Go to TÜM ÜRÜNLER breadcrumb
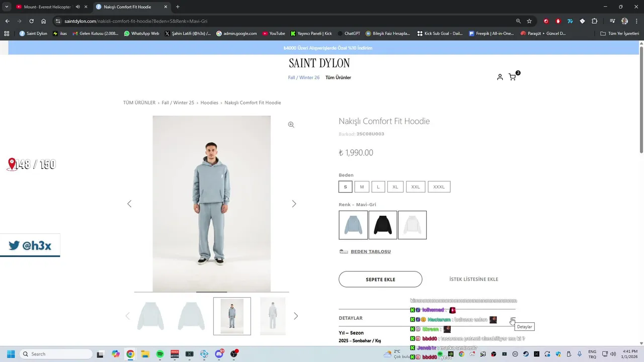644x362 pixels. pos(139,103)
